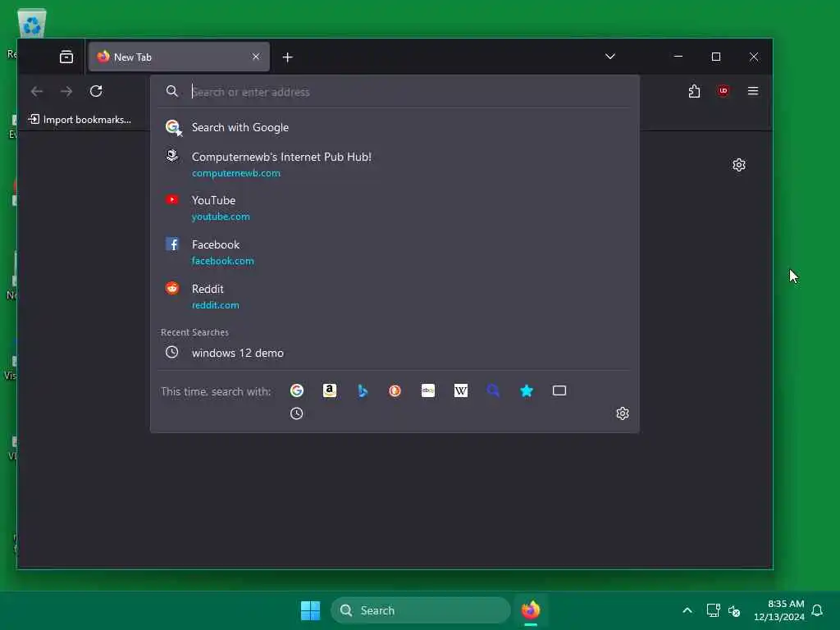The height and width of the screenshot is (630, 840).
Task: Open Firefox View from tab bar
Action: click(x=66, y=57)
